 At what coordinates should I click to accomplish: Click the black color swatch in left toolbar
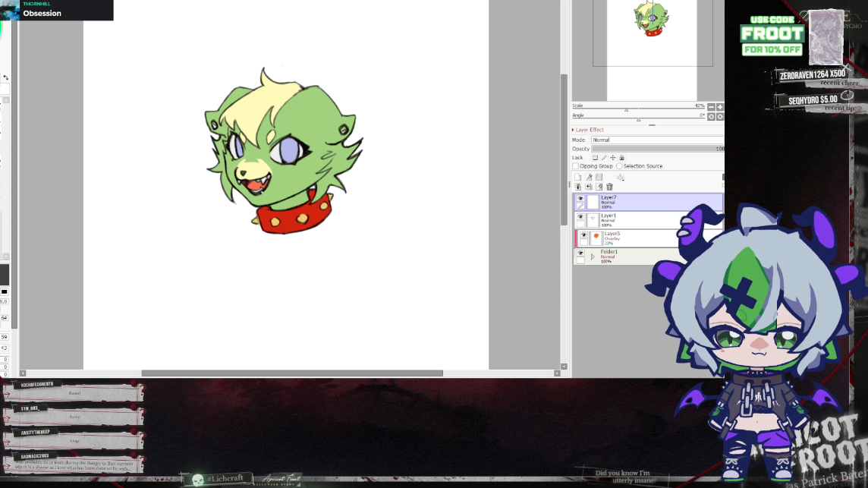tap(5, 292)
